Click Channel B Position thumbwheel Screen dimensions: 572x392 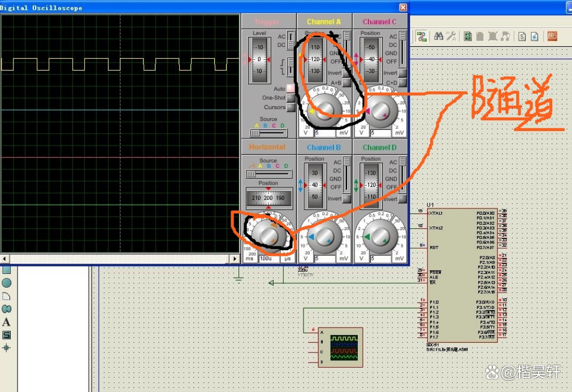click(315, 185)
